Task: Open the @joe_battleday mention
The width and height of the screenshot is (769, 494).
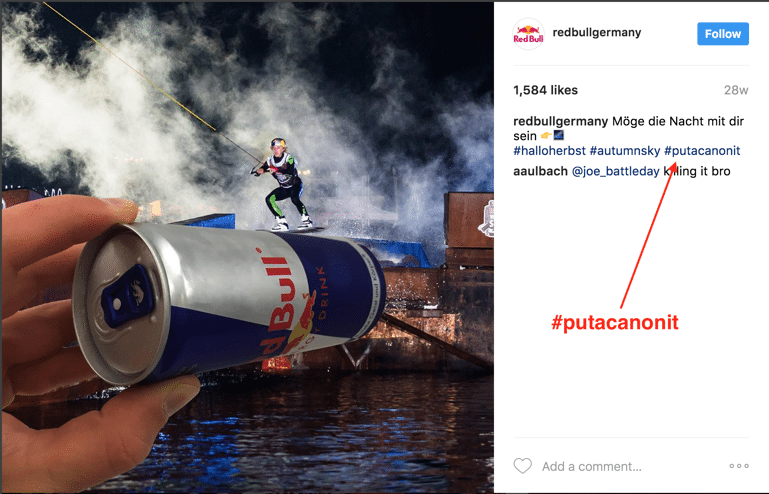Action: 615,171
